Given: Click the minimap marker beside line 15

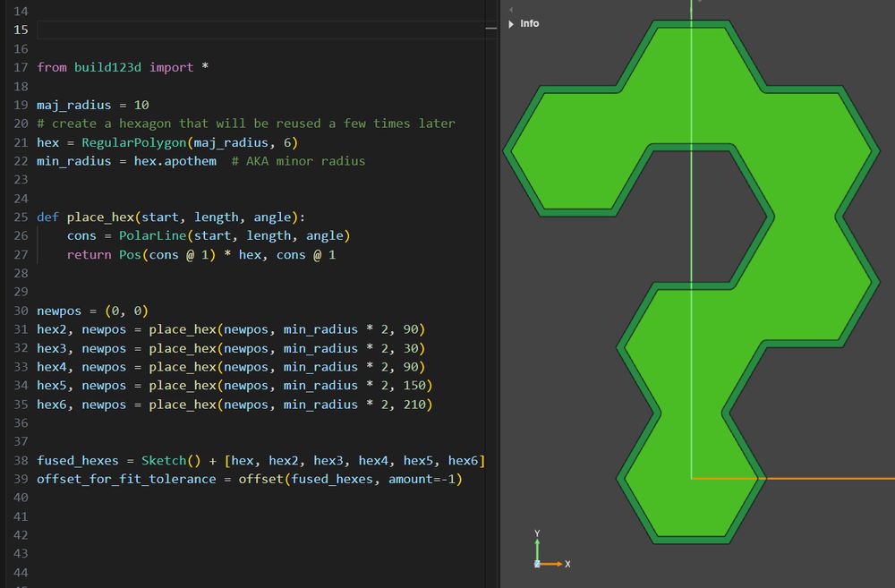Looking at the screenshot, I should [490, 30].
